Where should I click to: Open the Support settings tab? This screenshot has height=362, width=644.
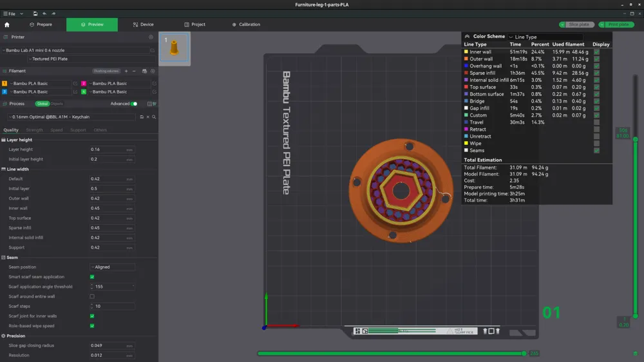pyautogui.click(x=78, y=130)
